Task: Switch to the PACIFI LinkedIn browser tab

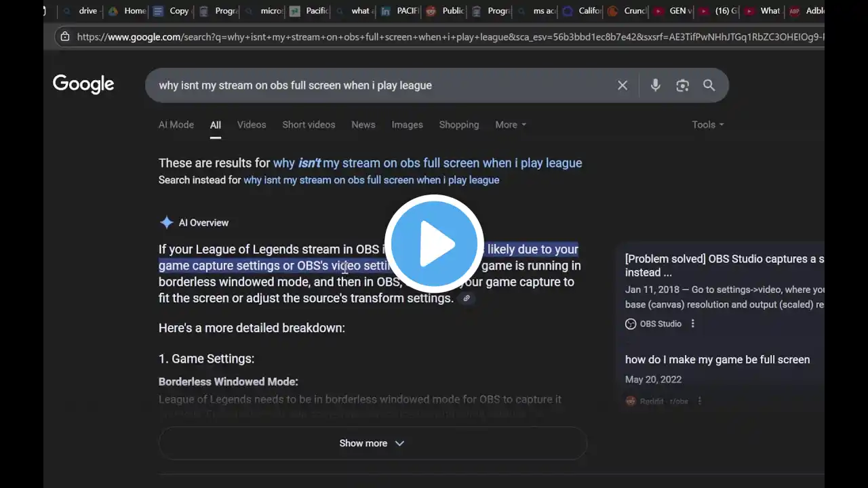Action: tap(399, 11)
